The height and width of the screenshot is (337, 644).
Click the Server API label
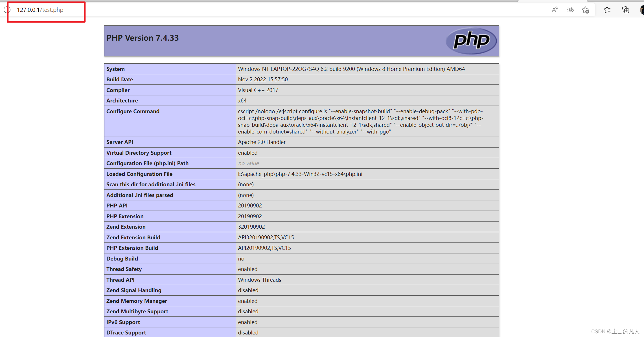pos(120,142)
